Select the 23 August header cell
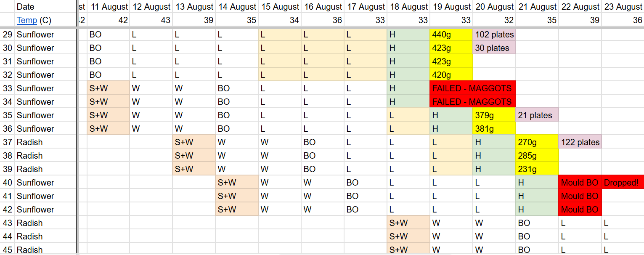Viewport: 644px width, 255px height. pyautogui.click(x=623, y=7)
